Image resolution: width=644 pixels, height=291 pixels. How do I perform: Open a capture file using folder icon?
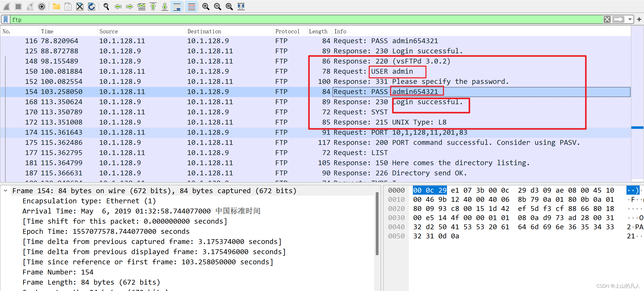[x=56, y=6]
